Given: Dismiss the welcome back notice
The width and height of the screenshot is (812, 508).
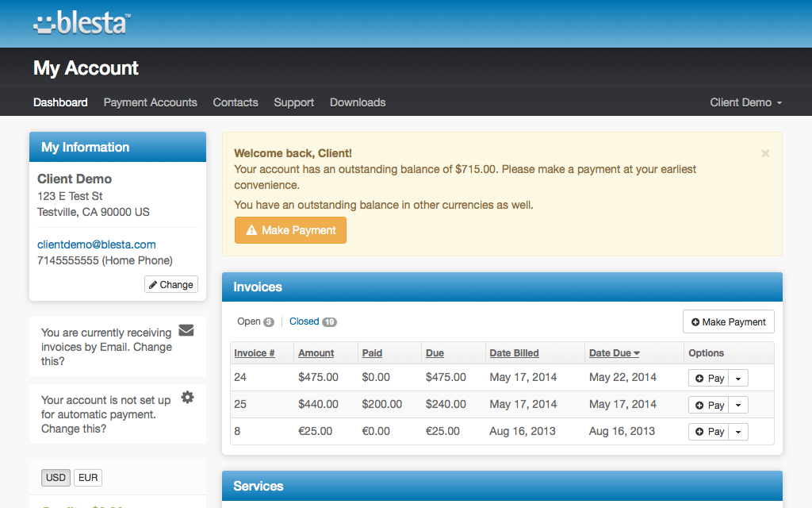Looking at the screenshot, I should [765, 154].
